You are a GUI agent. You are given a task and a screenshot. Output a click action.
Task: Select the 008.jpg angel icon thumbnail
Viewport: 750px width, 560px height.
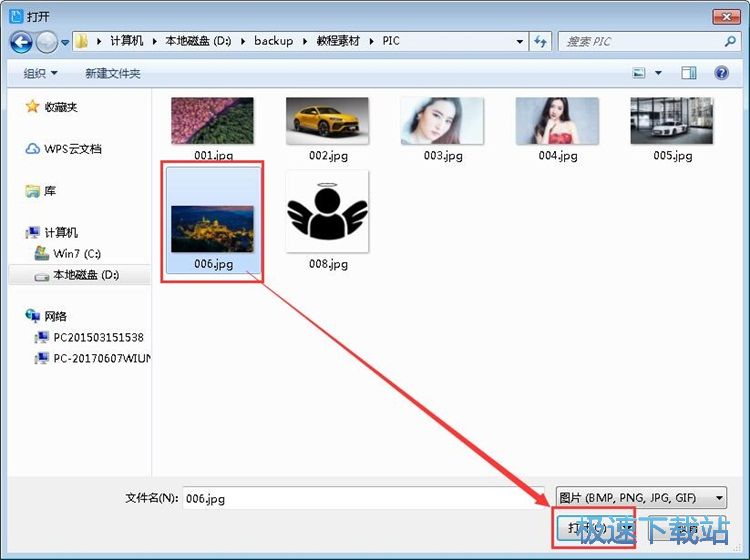tap(328, 211)
